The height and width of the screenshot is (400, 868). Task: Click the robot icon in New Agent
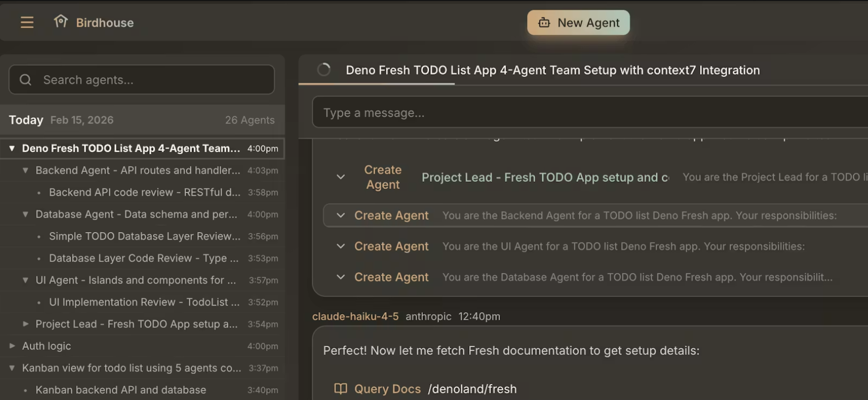coord(544,22)
